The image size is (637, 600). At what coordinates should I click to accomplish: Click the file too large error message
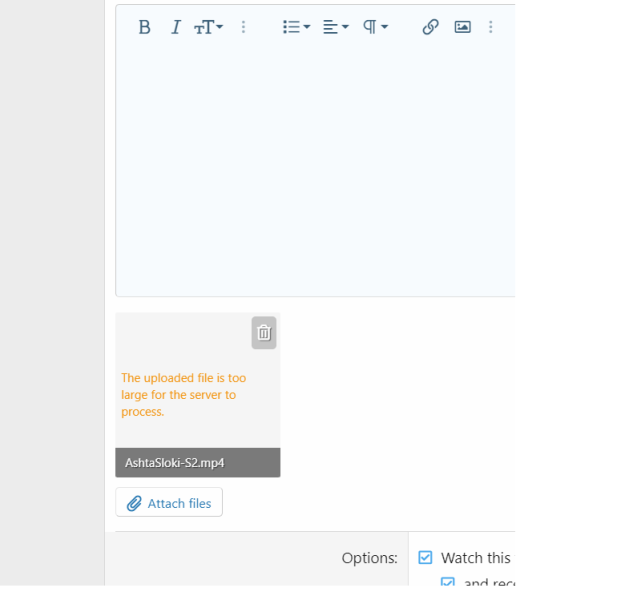click(183, 395)
